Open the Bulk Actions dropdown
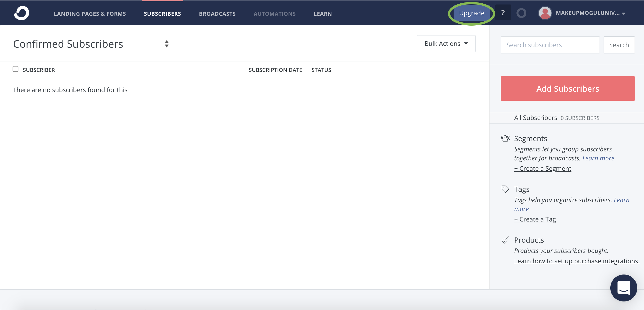Viewport: 644px width, 310px height. tap(446, 44)
